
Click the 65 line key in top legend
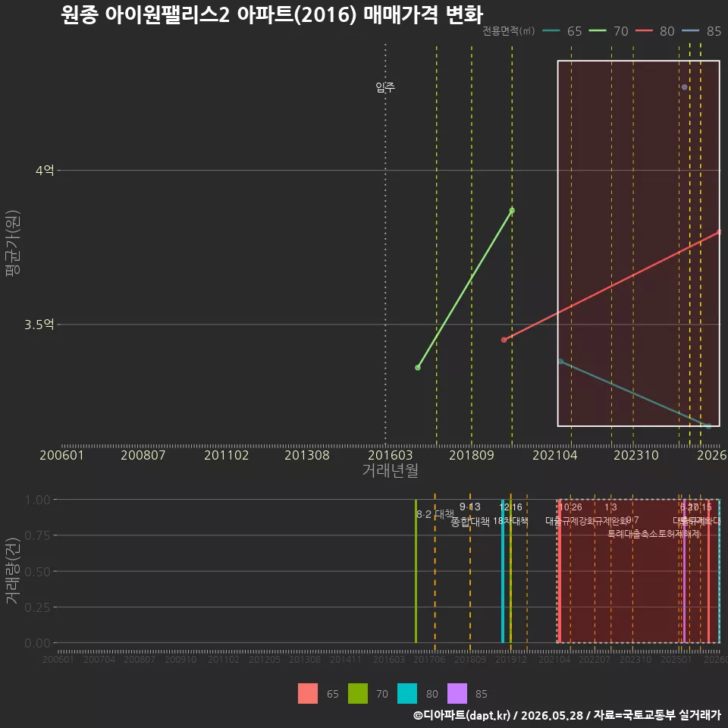(551, 31)
